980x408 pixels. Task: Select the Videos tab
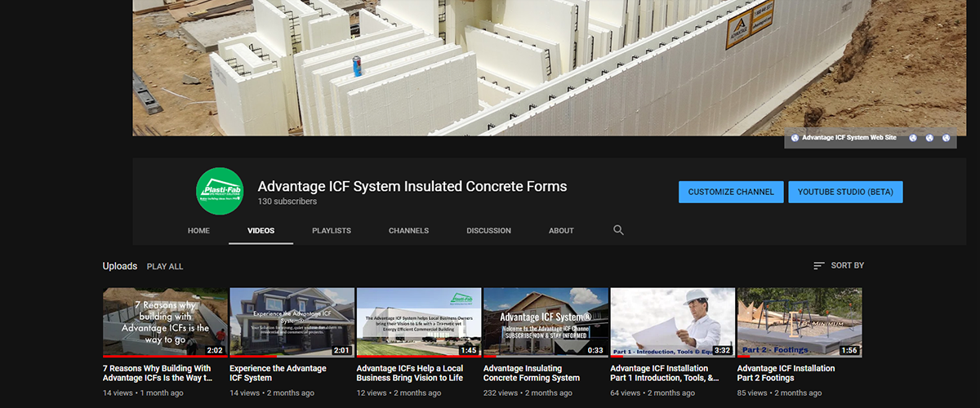(x=261, y=231)
